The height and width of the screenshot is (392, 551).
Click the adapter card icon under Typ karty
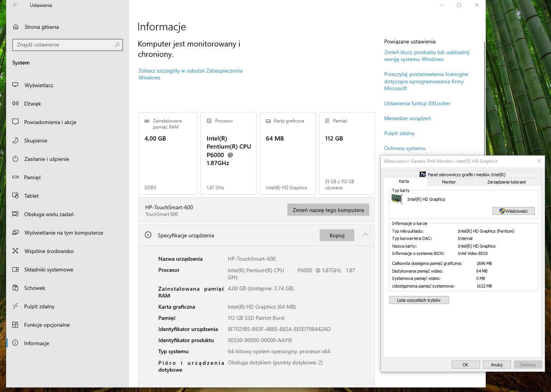[x=397, y=199]
